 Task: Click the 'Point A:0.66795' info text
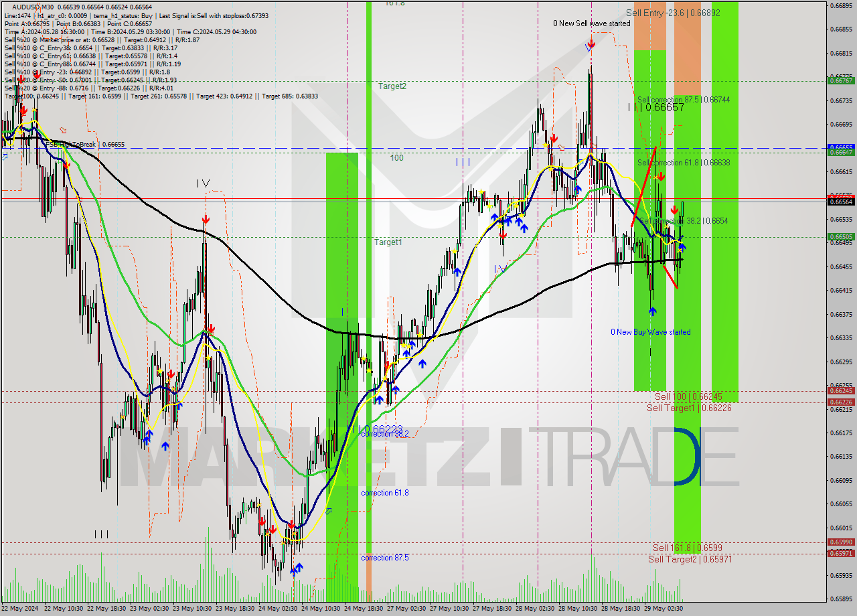point(27,23)
